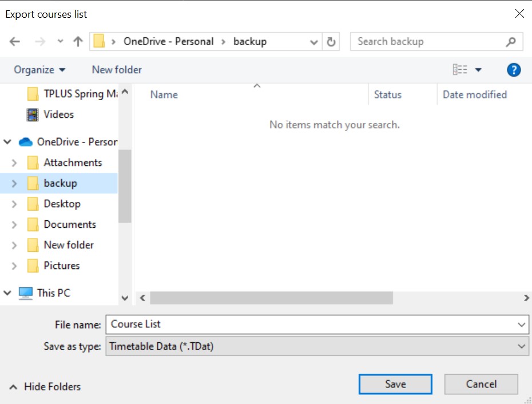This screenshot has height=404, width=532.
Task: Cancel the export courses dialog
Action: coord(481,384)
